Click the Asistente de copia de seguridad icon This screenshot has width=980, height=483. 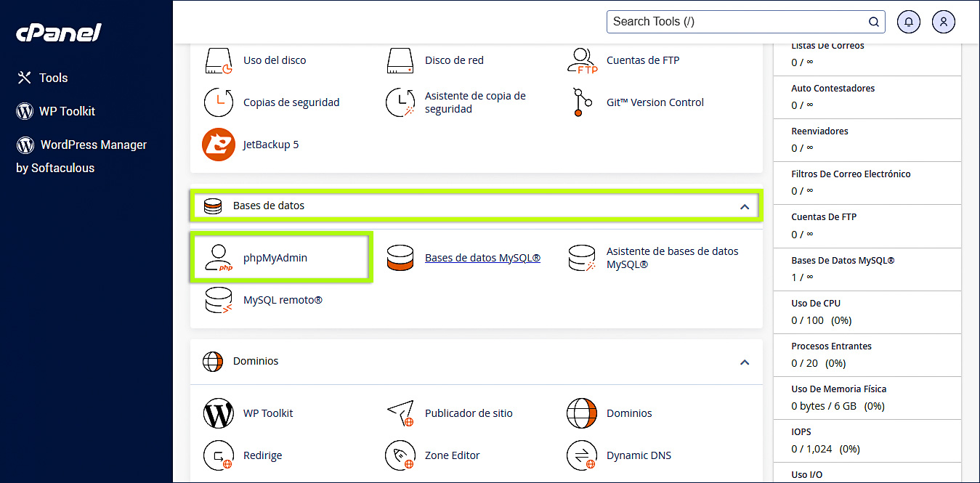click(x=400, y=102)
